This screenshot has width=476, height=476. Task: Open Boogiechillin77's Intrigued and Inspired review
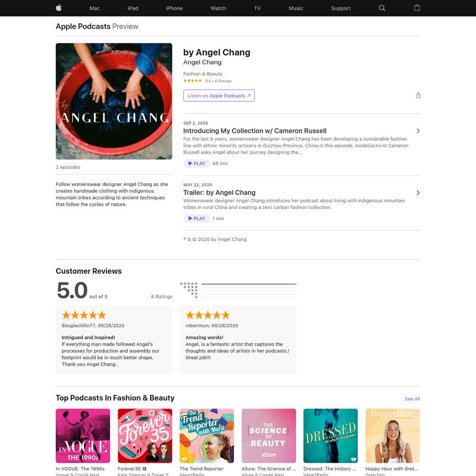click(114, 340)
